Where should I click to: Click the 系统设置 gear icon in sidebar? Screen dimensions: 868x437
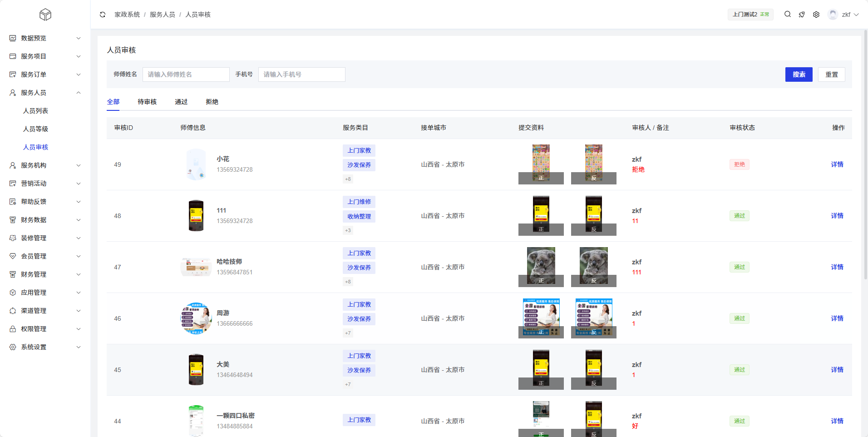point(13,347)
